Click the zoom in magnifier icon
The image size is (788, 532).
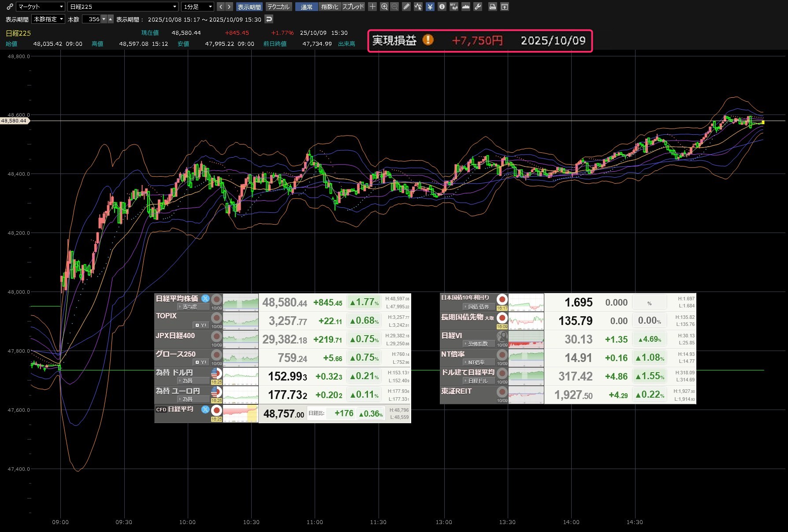coord(384,7)
